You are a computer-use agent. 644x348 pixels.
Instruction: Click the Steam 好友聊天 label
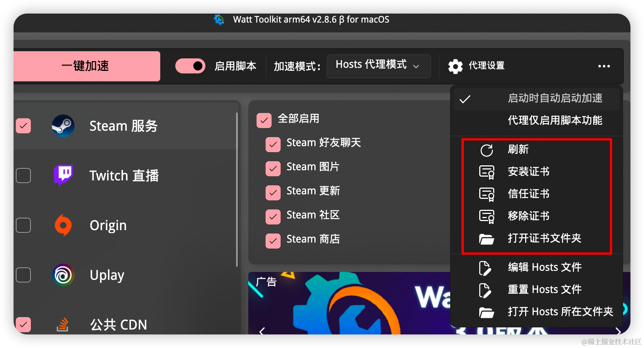tap(324, 143)
